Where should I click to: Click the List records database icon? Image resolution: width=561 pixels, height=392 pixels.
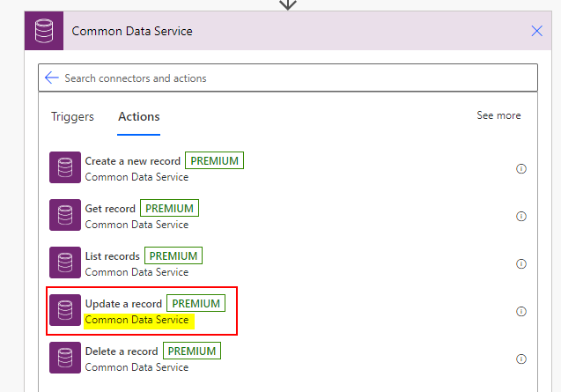64,263
